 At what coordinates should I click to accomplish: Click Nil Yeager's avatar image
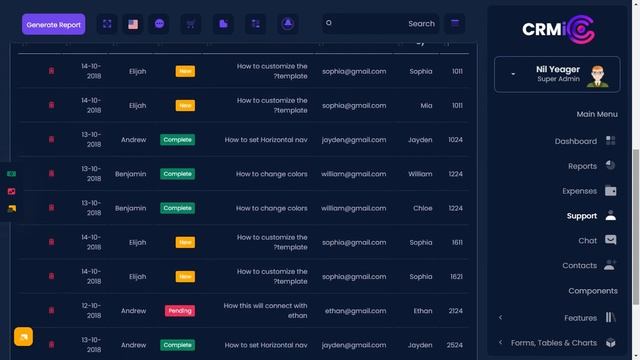click(x=598, y=76)
